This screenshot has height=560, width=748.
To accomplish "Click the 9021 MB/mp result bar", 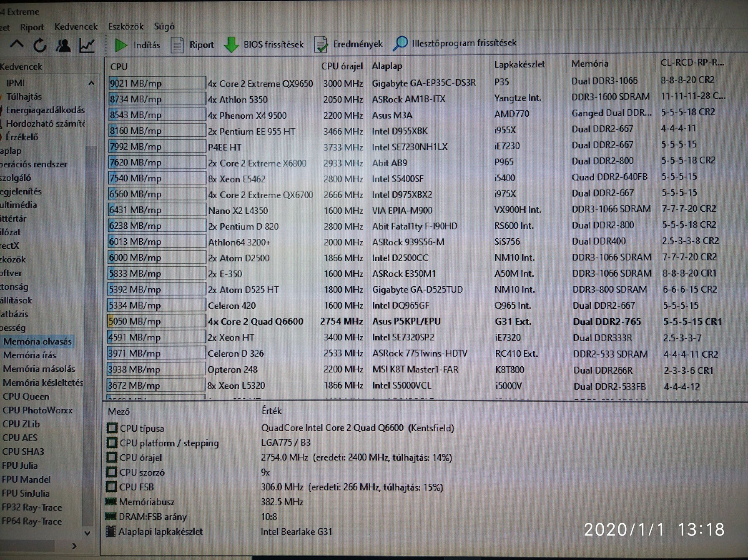I will click(157, 83).
